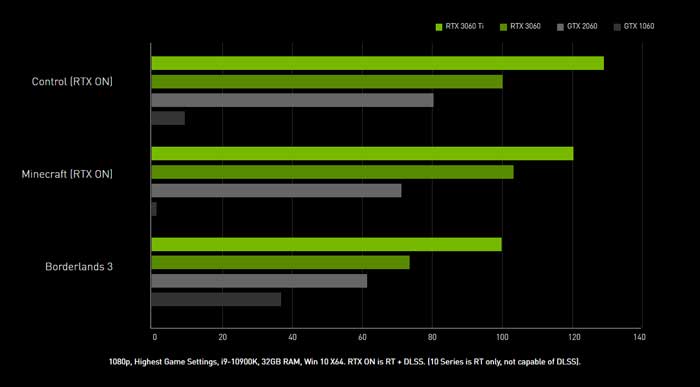Click the Minecraft (RTX ON) category label
Viewport: 700px width, 387px height.
pyautogui.click(x=67, y=174)
